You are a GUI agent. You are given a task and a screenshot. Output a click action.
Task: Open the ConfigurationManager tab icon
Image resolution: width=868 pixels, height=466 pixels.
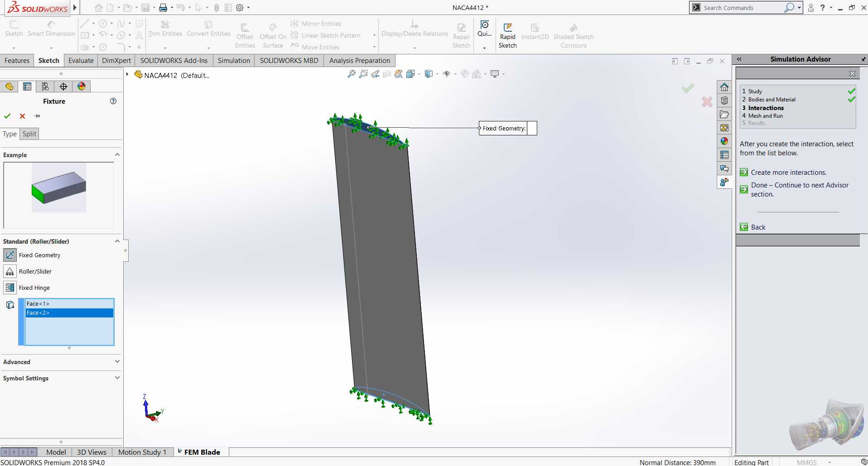[x=45, y=86]
